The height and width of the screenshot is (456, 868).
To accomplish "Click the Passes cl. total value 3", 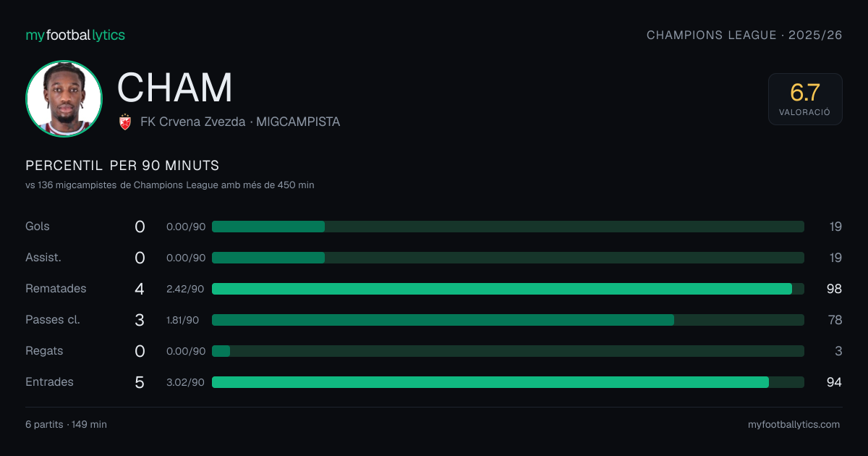I will 140,320.
